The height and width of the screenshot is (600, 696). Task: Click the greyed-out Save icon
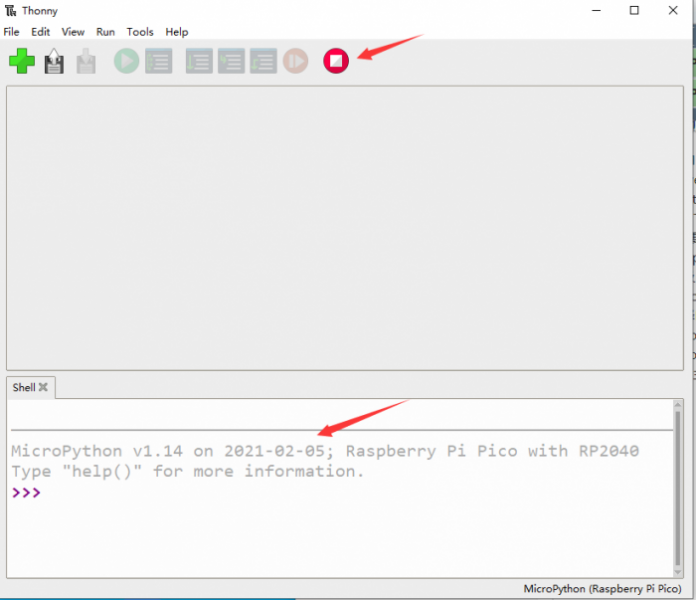pos(86,62)
